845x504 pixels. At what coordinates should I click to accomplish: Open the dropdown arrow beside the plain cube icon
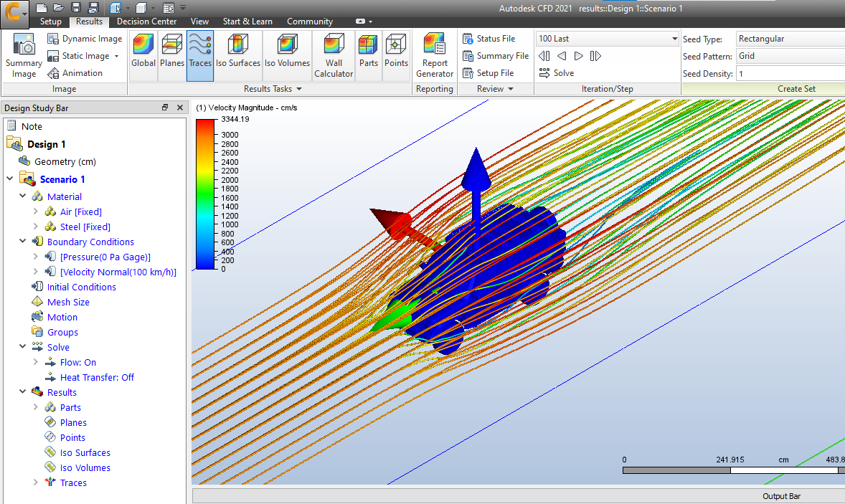point(153,8)
